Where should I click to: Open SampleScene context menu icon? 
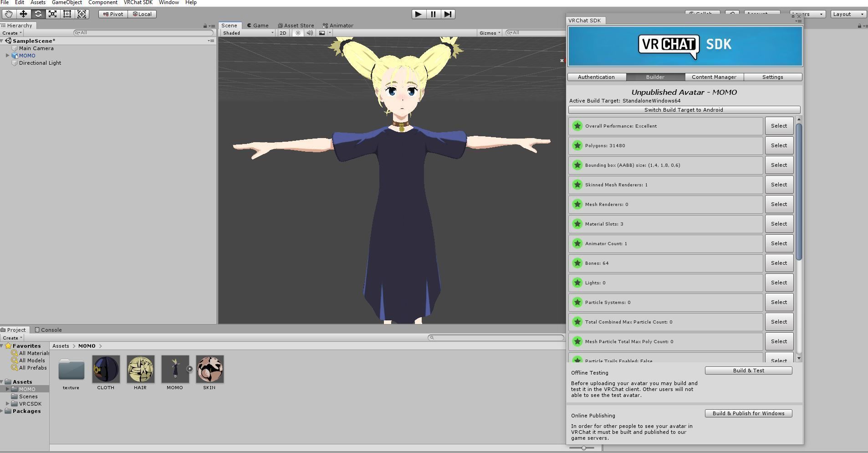(211, 41)
